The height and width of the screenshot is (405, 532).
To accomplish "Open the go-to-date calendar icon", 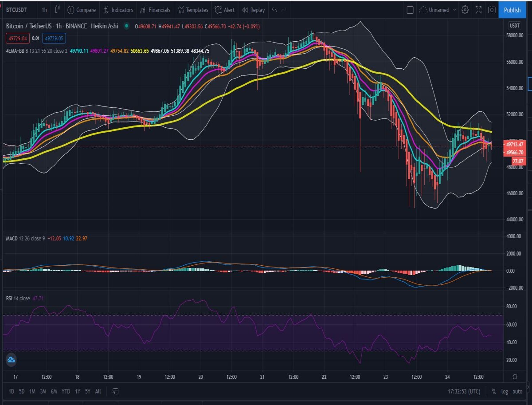I will 116,391.
